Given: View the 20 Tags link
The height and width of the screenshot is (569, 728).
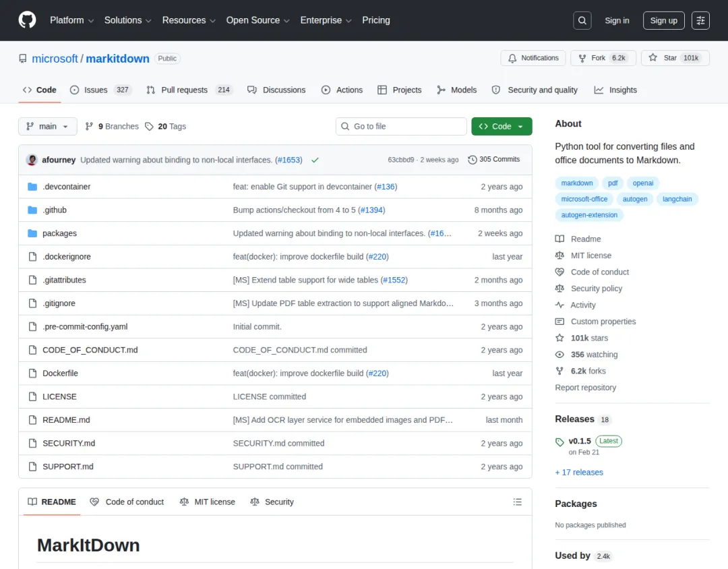Looking at the screenshot, I should tap(165, 126).
